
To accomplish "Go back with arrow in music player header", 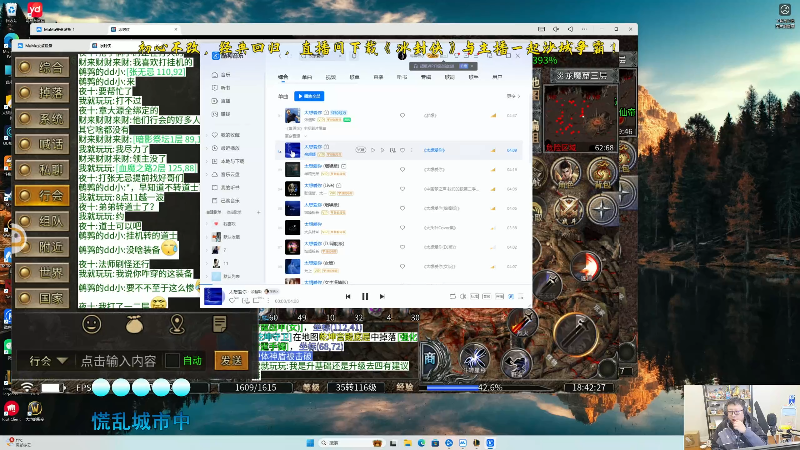I will tap(280, 56).
